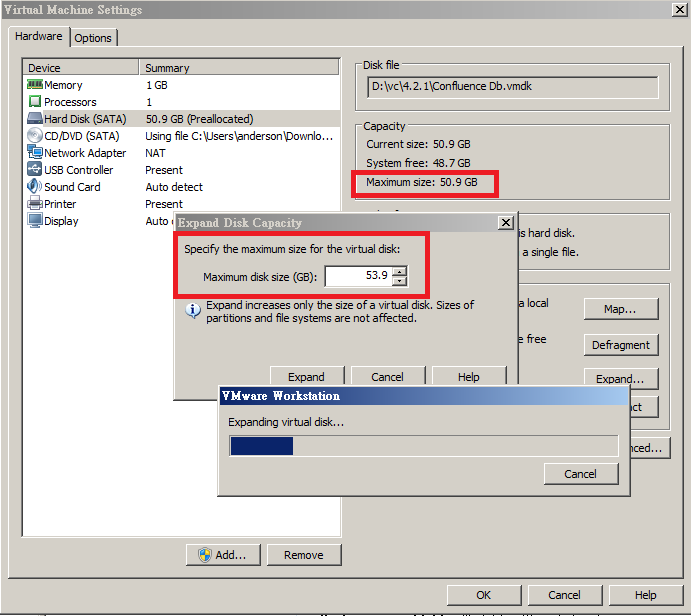
Task: Click the USB Controller icon
Action: pyautogui.click(x=35, y=169)
